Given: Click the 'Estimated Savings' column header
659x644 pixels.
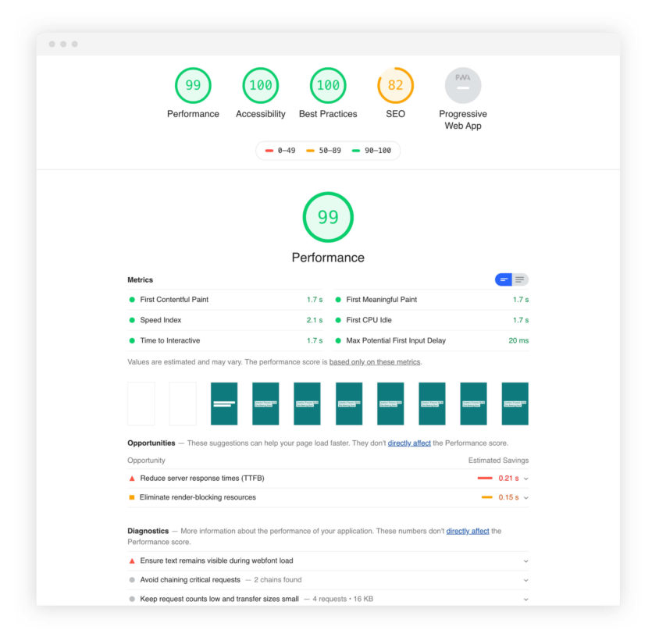Looking at the screenshot, I should coord(498,461).
